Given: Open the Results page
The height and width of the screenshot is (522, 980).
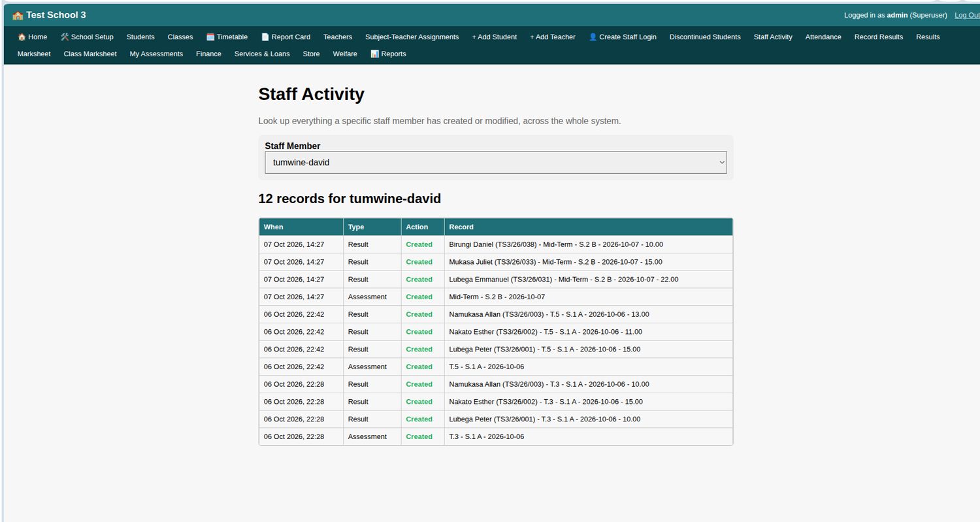Looking at the screenshot, I should point(928,37).
